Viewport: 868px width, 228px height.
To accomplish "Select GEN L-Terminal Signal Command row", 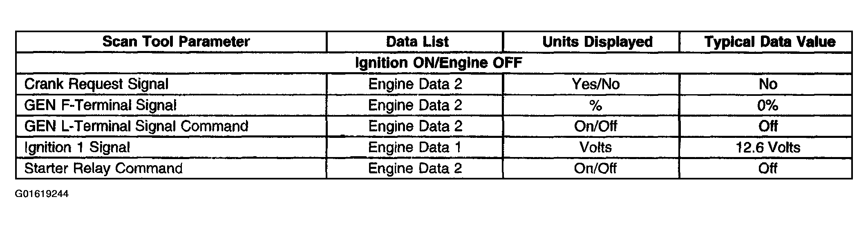I will (434, 126).
